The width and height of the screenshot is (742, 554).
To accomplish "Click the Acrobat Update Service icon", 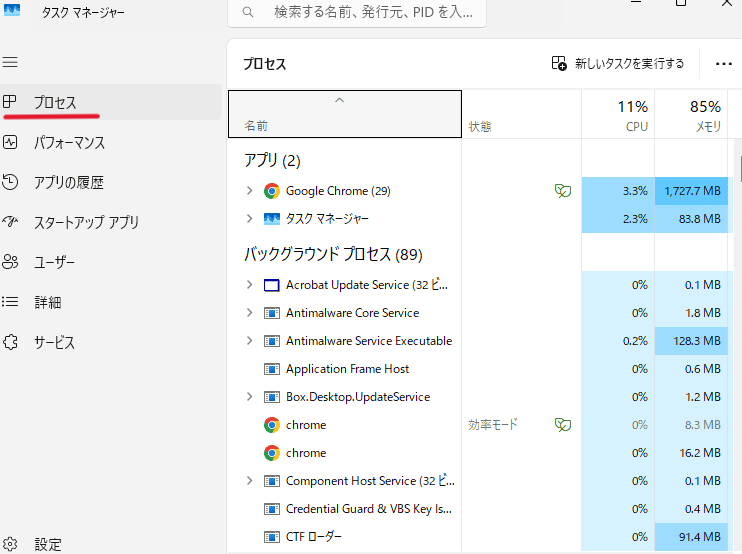I will click(272, 285).
